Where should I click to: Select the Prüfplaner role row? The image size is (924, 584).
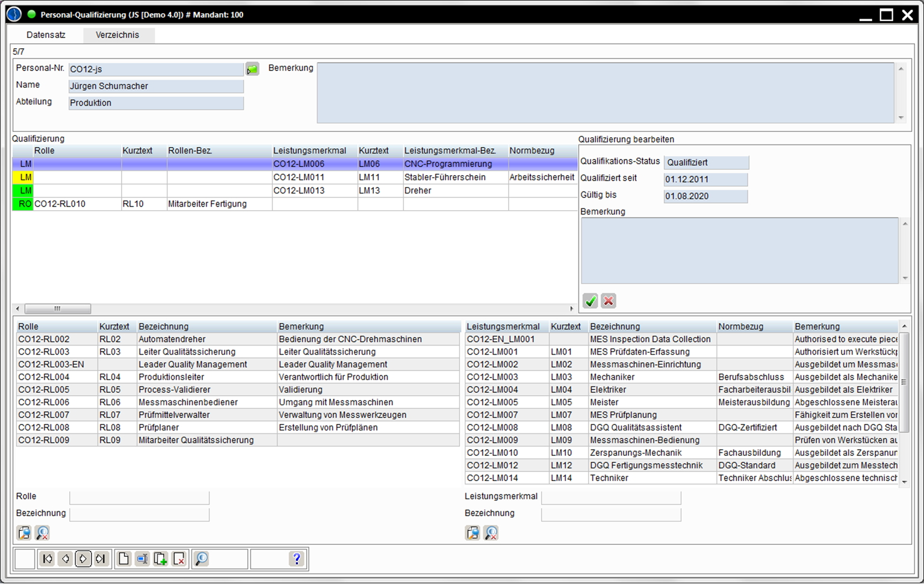coord(158,427)
